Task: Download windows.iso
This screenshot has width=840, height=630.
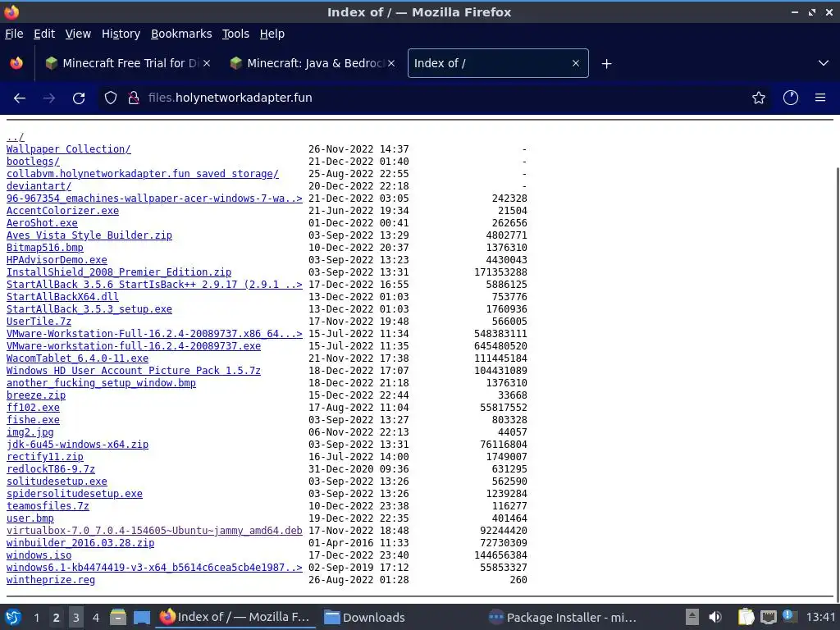Action: [x=39, y=556]
